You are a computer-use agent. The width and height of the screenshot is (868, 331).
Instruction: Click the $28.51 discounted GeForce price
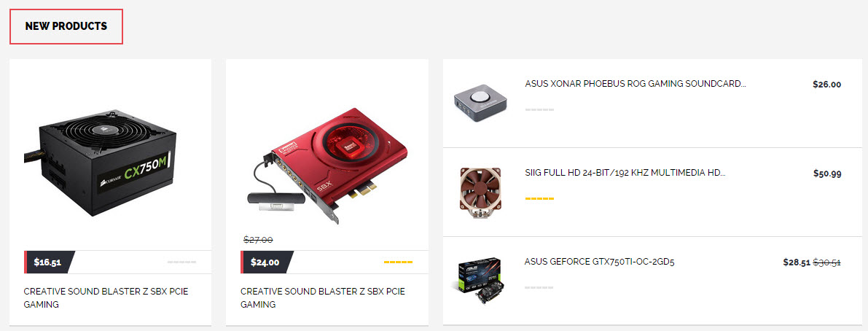(797, 262)
